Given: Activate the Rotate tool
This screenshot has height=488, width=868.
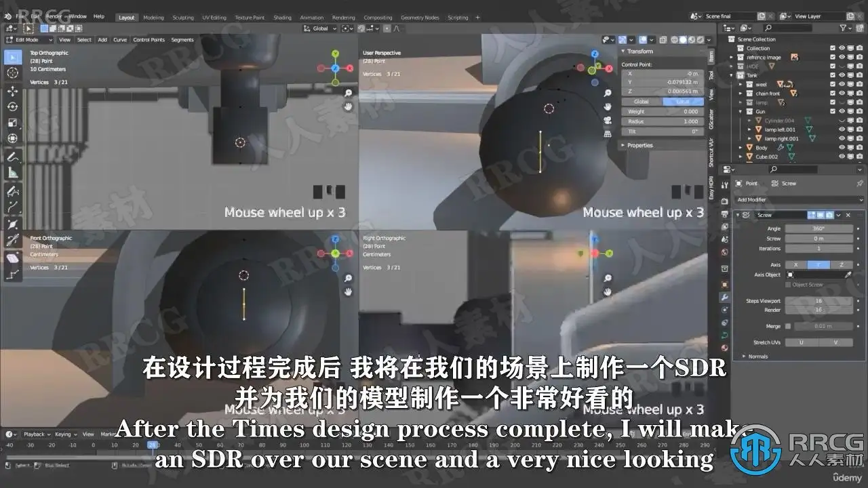Looking at the screenshot, I should 12,106.
